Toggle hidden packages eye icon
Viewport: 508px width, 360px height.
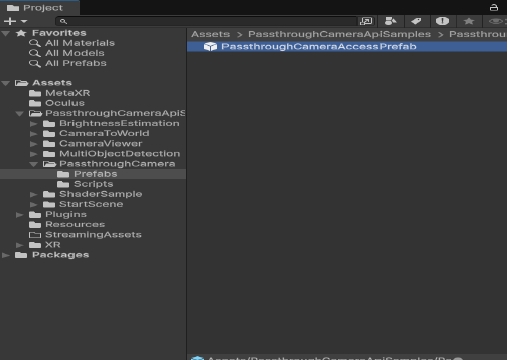[x=496, y=21]
